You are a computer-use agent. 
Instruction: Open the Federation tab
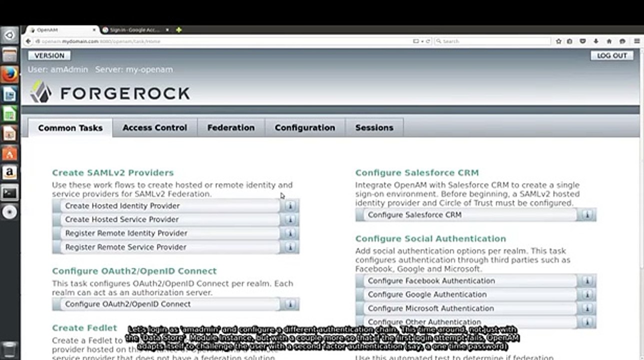(231, 128)
